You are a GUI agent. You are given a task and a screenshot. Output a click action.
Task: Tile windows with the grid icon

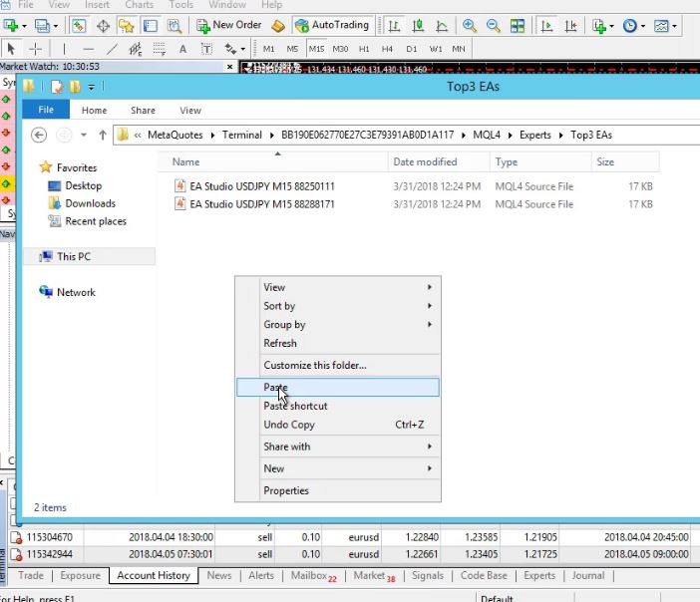pyautogui.click(x=518, y=26)
